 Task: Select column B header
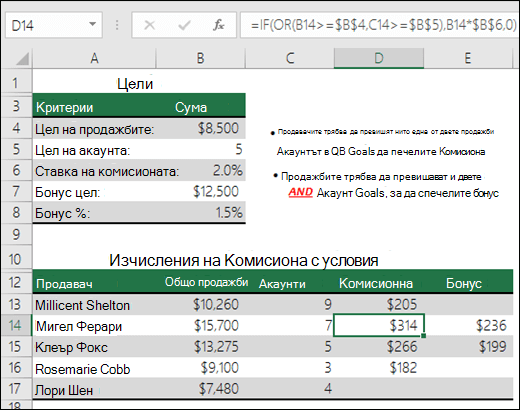(x=200, y=58)
